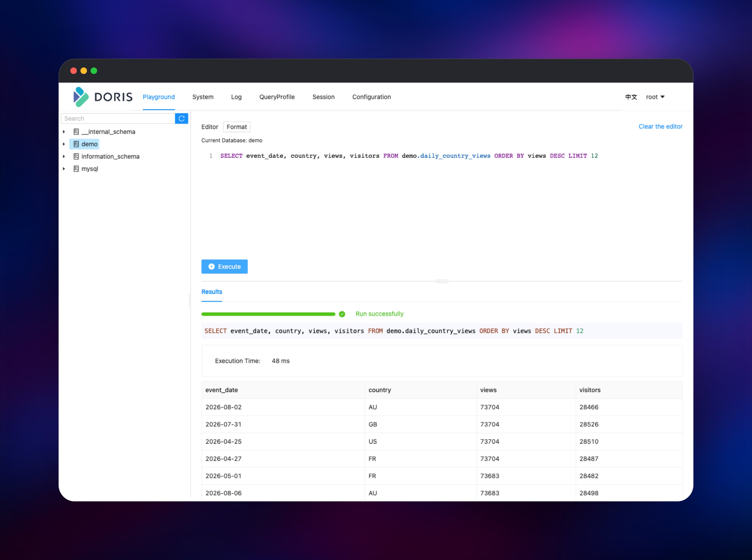The height and width of the screenshot is (560, 752).
Task: Click the Doris logo
Action: 103,97
